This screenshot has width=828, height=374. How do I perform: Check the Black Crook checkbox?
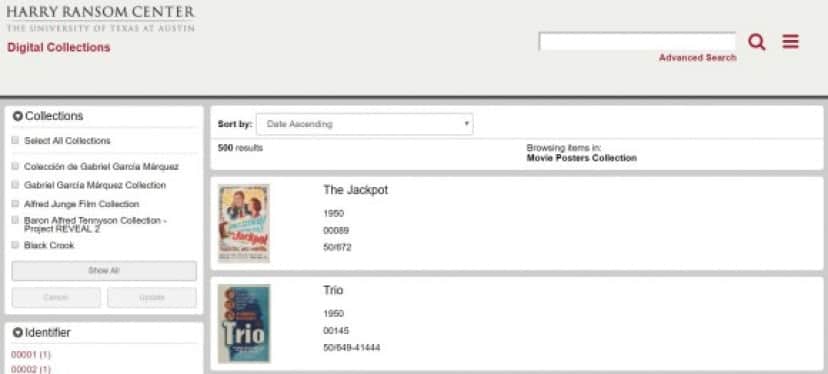(x=15, y=245)
